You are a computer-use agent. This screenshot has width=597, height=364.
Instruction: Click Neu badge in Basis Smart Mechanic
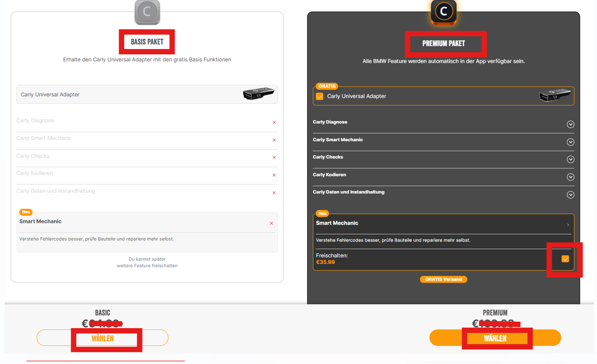click(26, 212)
